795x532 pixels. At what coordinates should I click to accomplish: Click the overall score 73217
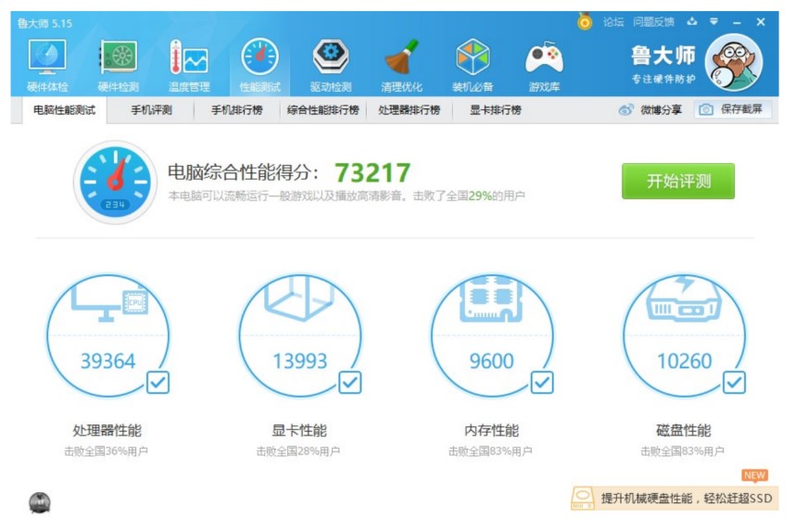[372, 172]
